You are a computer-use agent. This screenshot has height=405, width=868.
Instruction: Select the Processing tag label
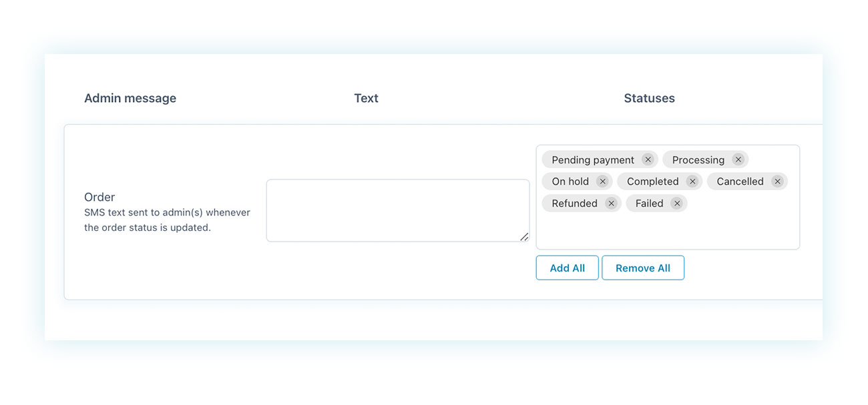698,160
